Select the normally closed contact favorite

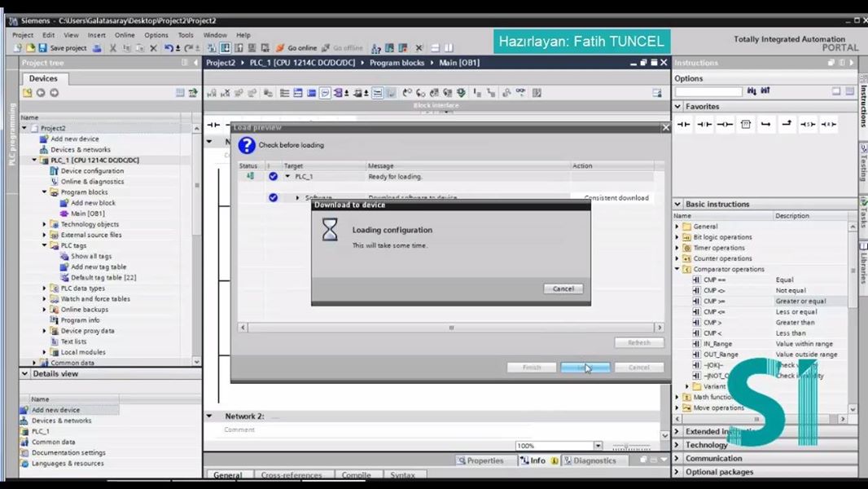coord(704,124)
